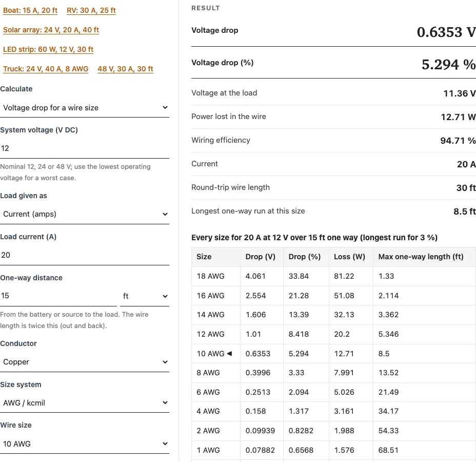Click the 4 AWG table row label
The image size is (476, 462).
208,411
